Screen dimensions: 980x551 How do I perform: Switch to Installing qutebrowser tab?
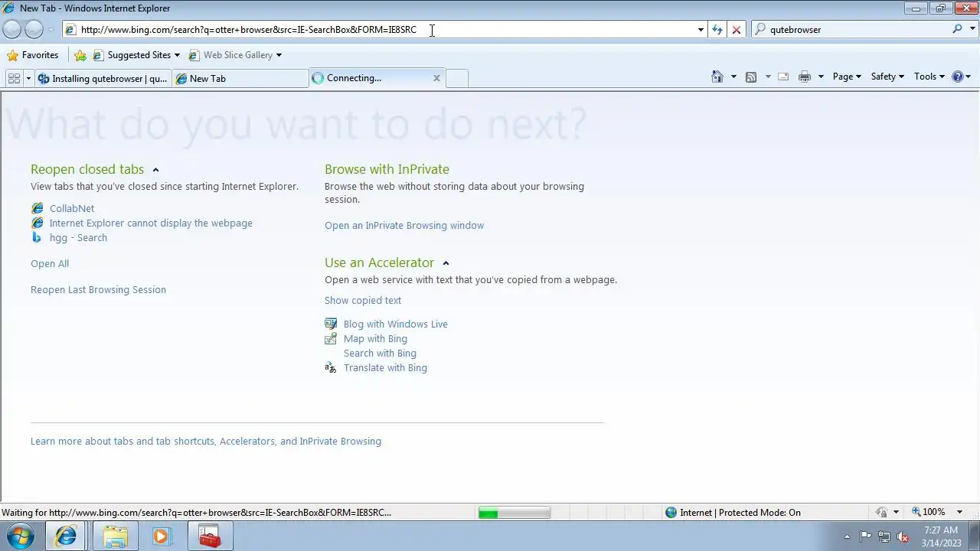point(103,78)
